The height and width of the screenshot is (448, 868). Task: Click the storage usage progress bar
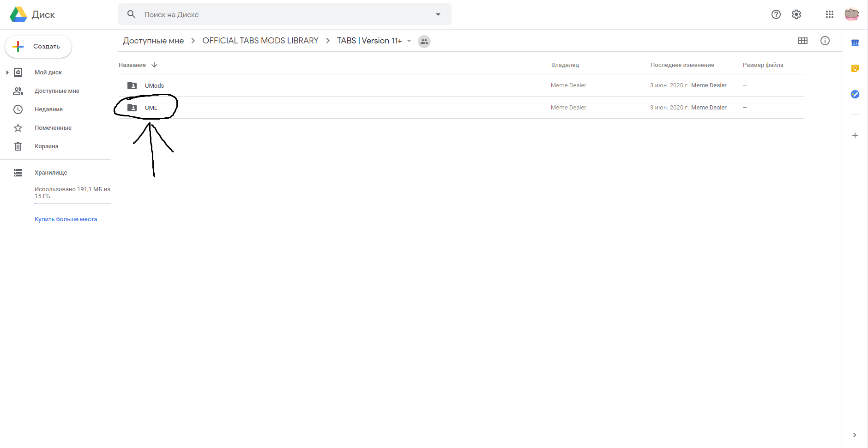click(x=72, y=203)
